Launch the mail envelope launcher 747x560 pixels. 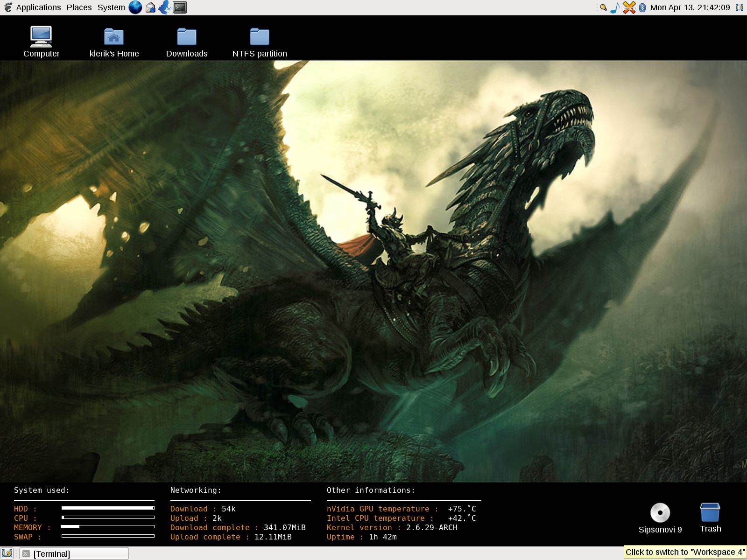150,7
